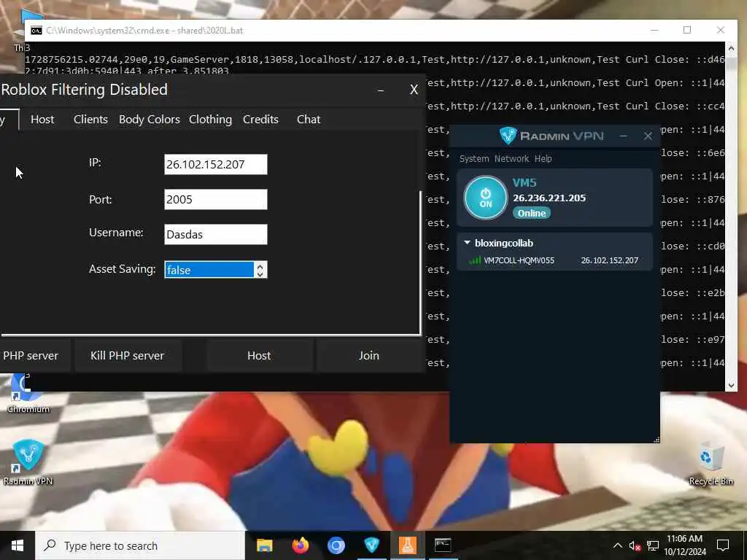Click the signal strength icon beside VM7COLL-HQMV055
The width and height of the screenshot is (747, 560).
474,260
